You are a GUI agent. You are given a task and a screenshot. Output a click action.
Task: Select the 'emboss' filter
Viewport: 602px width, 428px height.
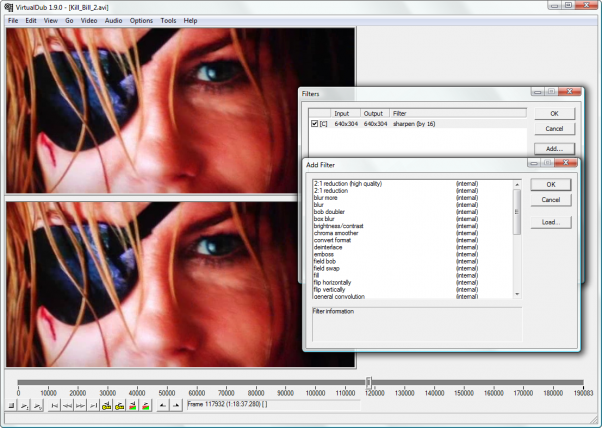coord(413,254)
